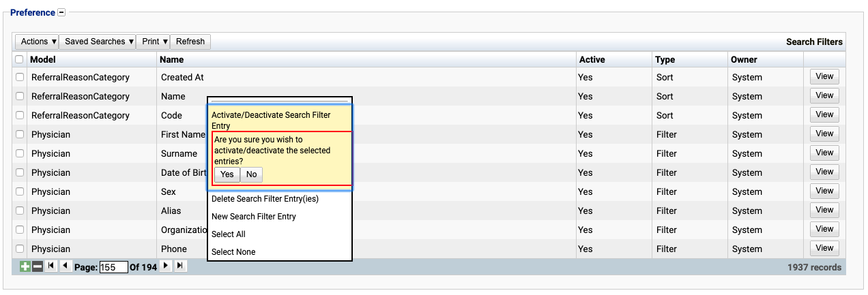This screenshot has height=295, width=868.
Task: Check the Physician First Name row checkbox
Action: pos(20,135)
